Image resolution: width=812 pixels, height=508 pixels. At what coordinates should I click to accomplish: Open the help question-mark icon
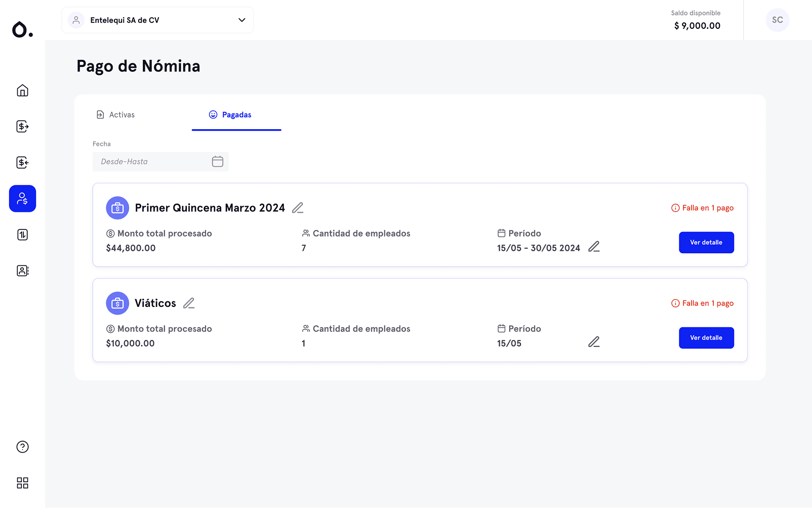coord(22,447)
